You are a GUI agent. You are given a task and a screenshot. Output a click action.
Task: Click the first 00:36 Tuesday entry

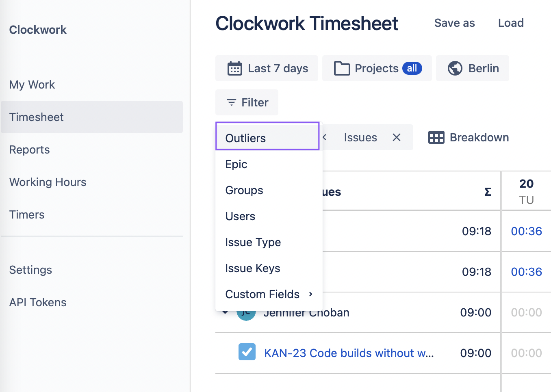pyautogui.click(x=526, y=231)
